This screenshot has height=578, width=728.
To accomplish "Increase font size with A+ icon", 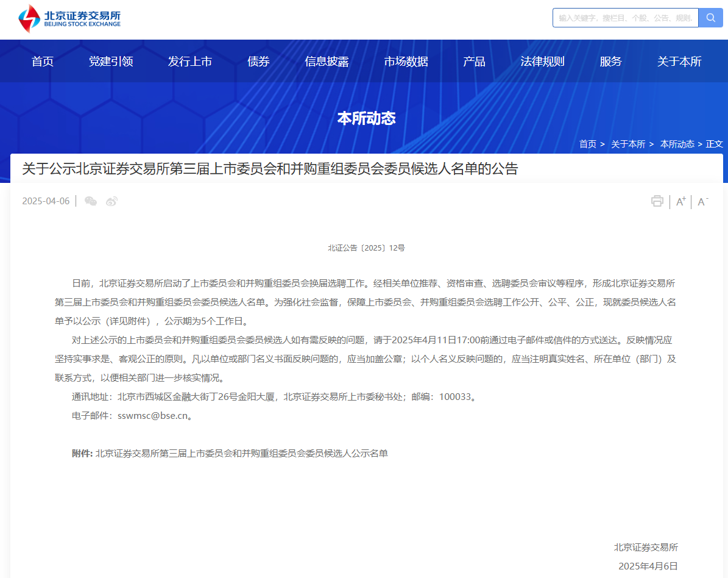I will (x=680, y=201).
